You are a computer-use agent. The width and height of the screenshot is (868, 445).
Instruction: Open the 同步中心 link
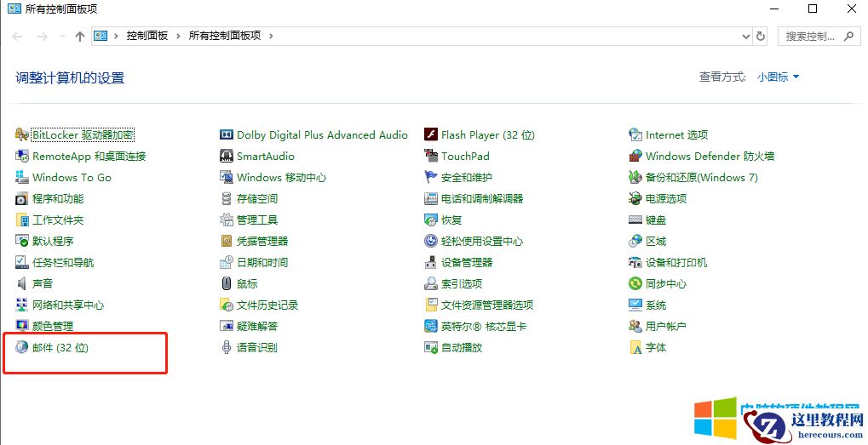(666, 283)
